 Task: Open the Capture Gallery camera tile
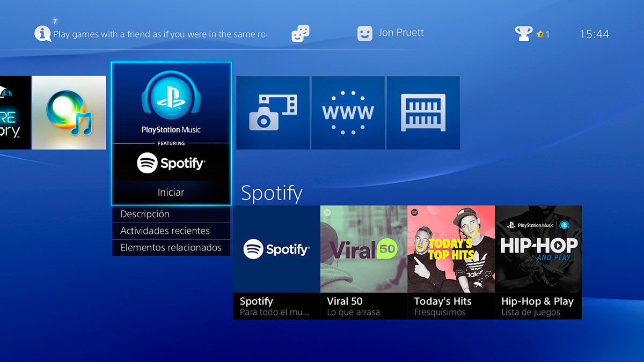click(273, 113)
